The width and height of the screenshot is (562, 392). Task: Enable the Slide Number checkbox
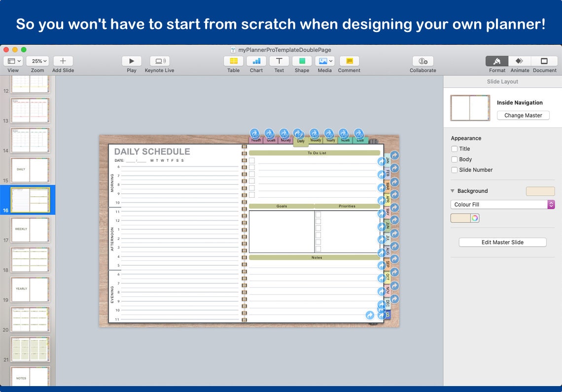[x=454, y=170]
